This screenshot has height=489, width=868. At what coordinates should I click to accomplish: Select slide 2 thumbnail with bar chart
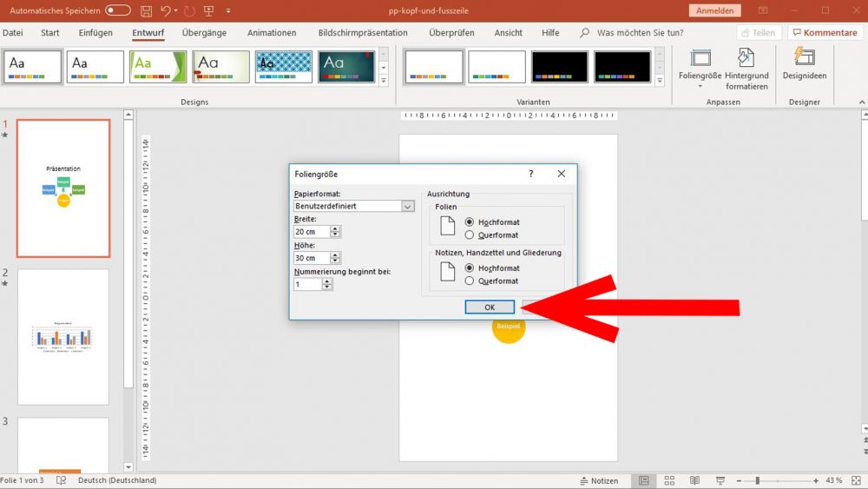coord(63,337)
